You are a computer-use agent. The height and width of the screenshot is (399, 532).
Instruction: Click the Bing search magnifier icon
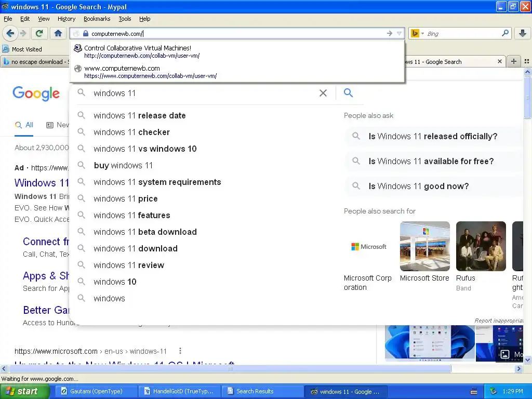505,33
